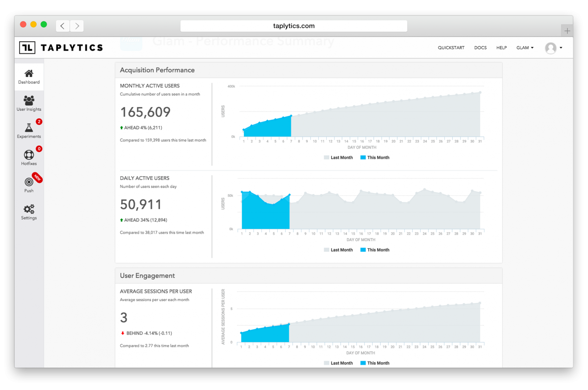The width and height of the screenshot is (588, 390).
Task: Open the Dashboard home icon
Action: [29, 74]
